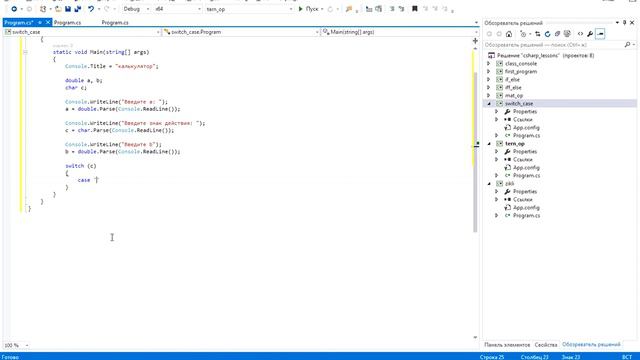Click the Home icon in Solution Explorer
This screenshot has width=640, height=360.
509,34
